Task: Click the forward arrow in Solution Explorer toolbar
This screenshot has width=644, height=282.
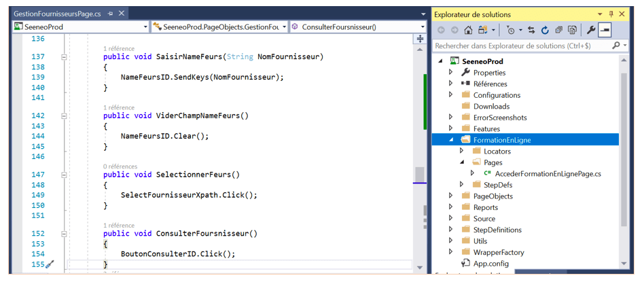Action: [x=454, y=30]
